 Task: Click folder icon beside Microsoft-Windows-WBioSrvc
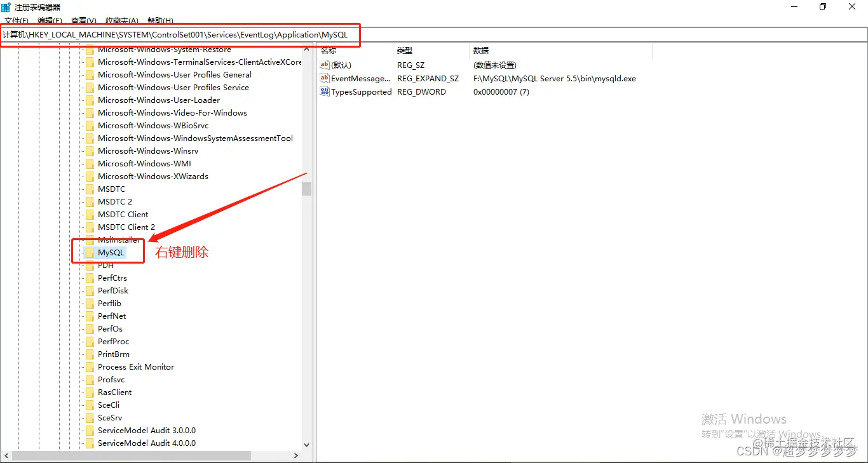90,126
